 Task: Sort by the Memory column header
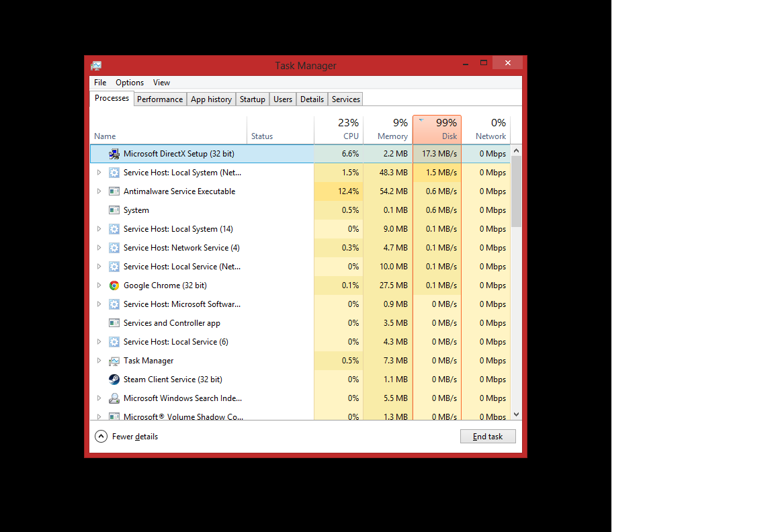(x=388, y=129)
